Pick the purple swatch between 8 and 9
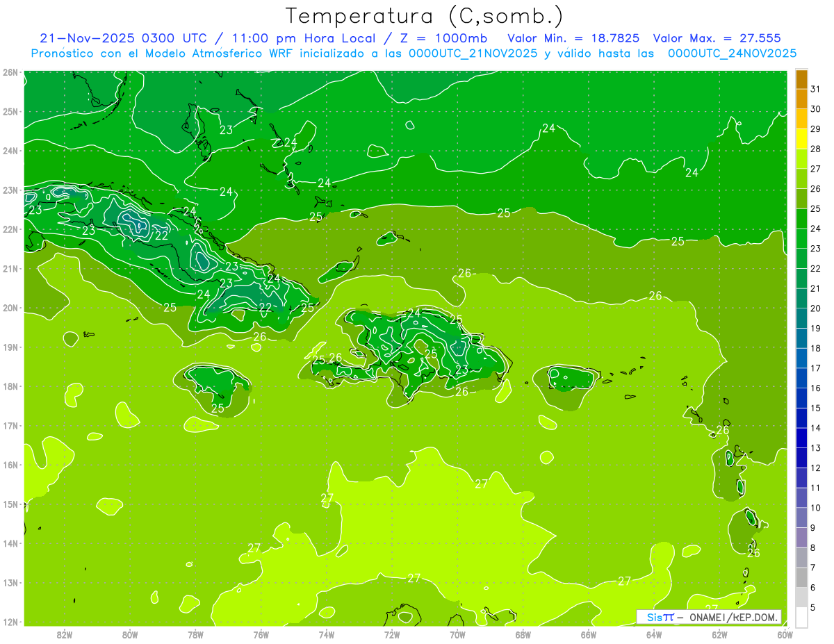Screen dimensions: 834x644 (x=801, y=537)
